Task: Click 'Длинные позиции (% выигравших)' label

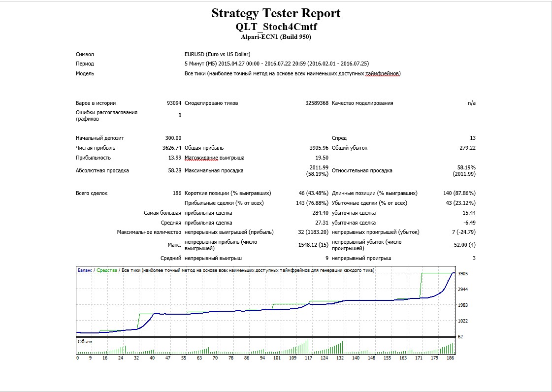Action: coord(375,193)
